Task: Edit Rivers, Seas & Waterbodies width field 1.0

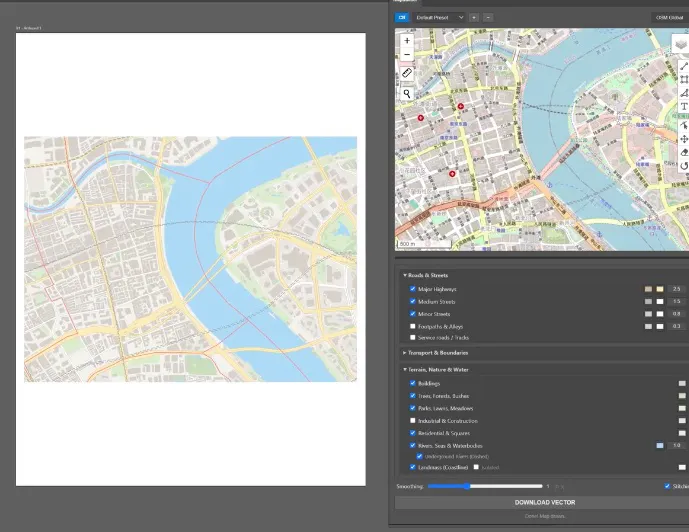Action: click(676, 445)
